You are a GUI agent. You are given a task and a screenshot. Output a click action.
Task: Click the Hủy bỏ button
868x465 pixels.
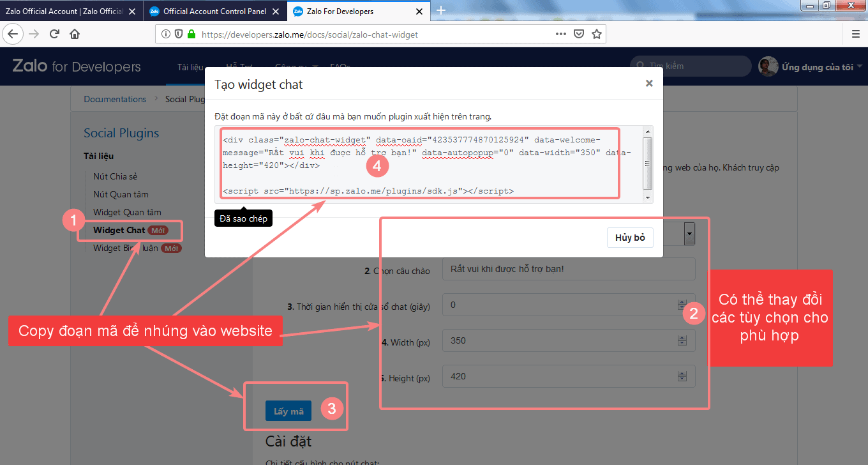pyautogui.click(x=631, y=238)
